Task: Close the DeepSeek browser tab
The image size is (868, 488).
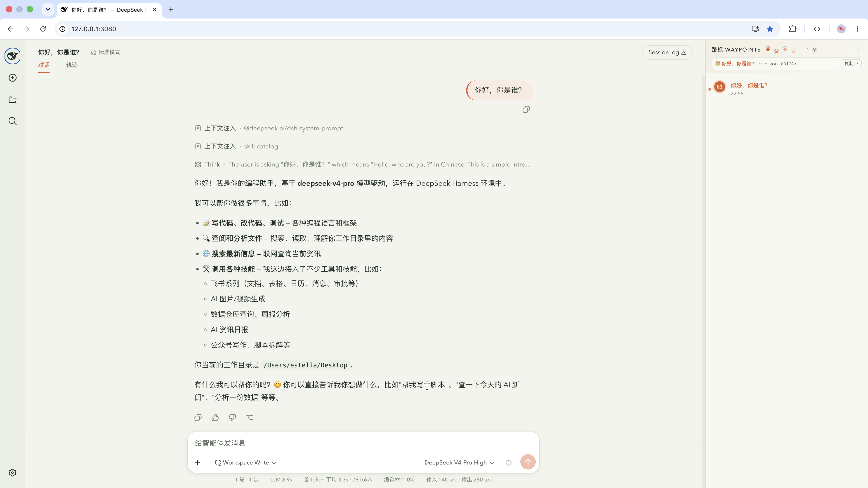Action: click(x=155, y=9)
